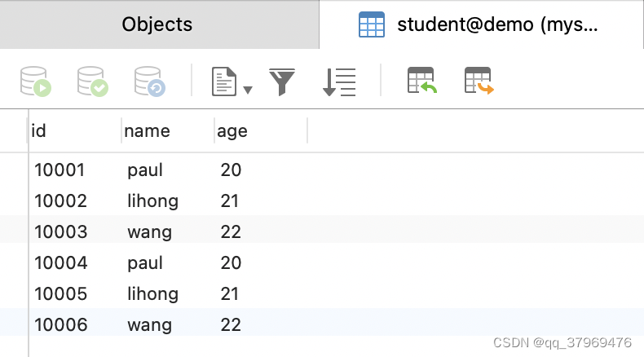The image size is (644, 357).
Task: Click the Sort rows icon
Action: 339,82
